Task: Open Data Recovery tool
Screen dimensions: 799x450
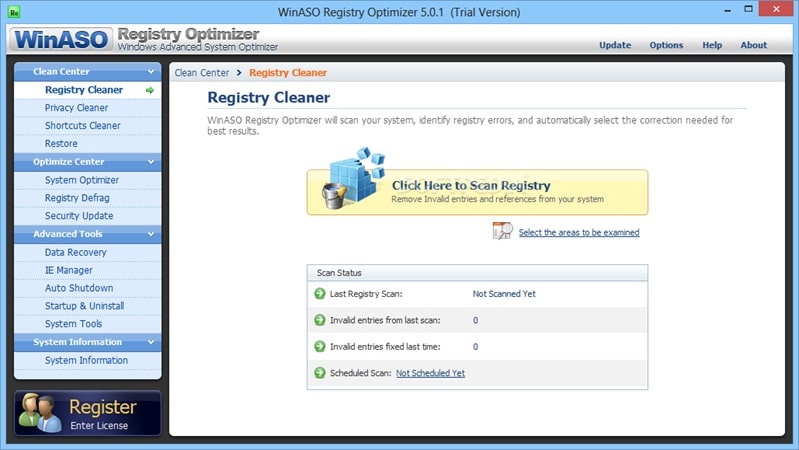Action: [x=88, y=253]
